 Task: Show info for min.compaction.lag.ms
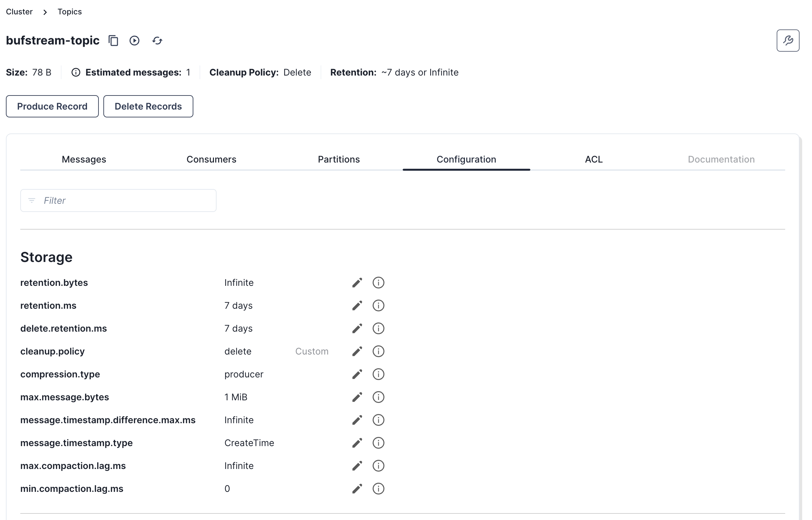(378, 489)
